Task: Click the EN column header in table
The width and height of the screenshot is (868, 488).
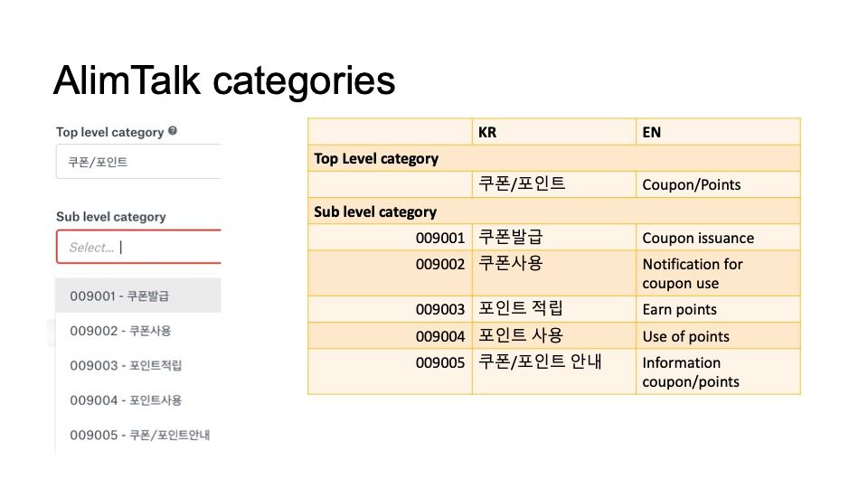Action: (x=718, y=132)
